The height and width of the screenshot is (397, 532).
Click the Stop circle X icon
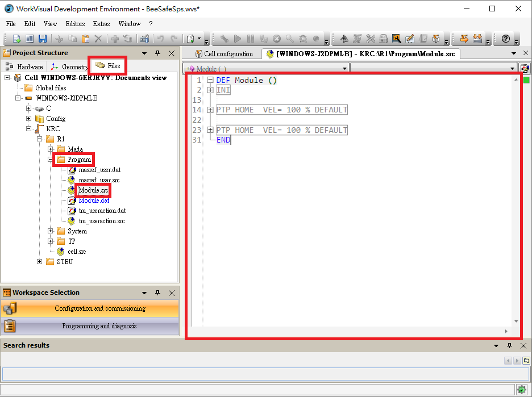pos(277,39)
